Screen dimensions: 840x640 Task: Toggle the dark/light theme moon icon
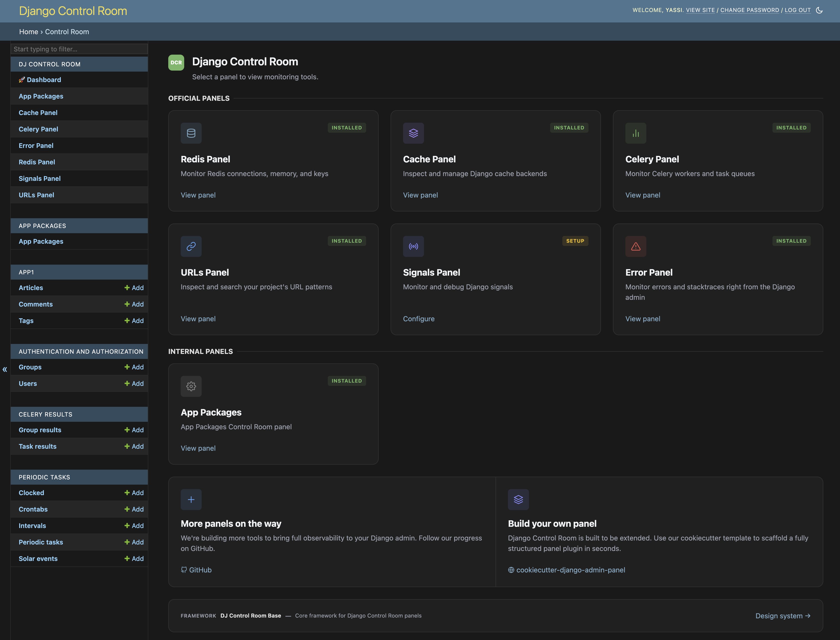pos(819,10)
